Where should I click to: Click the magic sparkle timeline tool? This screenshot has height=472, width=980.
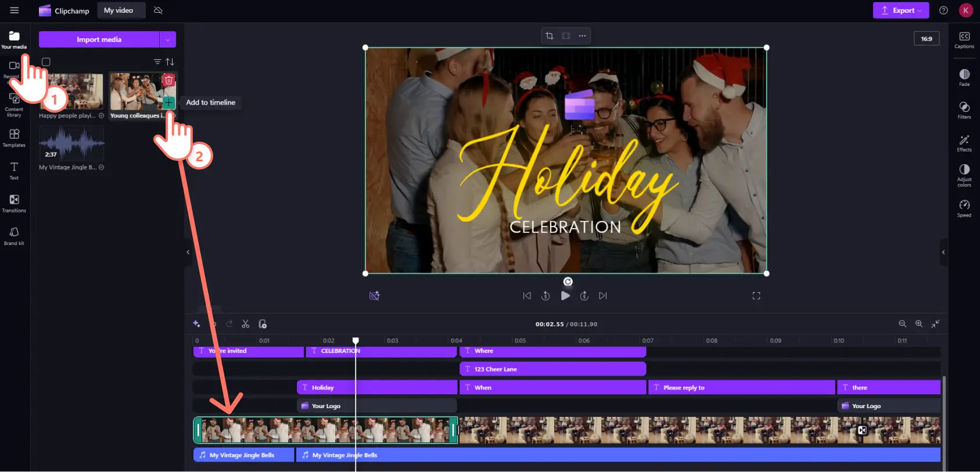click(x=196, y=324)
